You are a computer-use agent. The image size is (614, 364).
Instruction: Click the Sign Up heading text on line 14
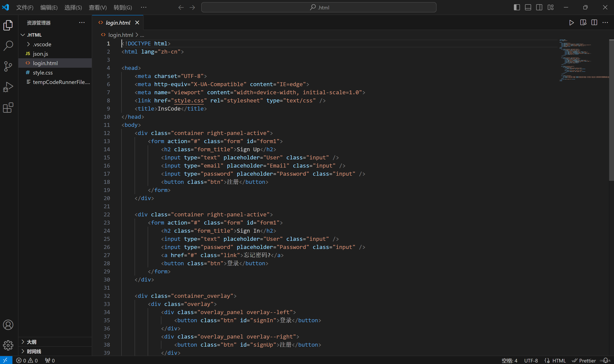(x=248, y=149)
